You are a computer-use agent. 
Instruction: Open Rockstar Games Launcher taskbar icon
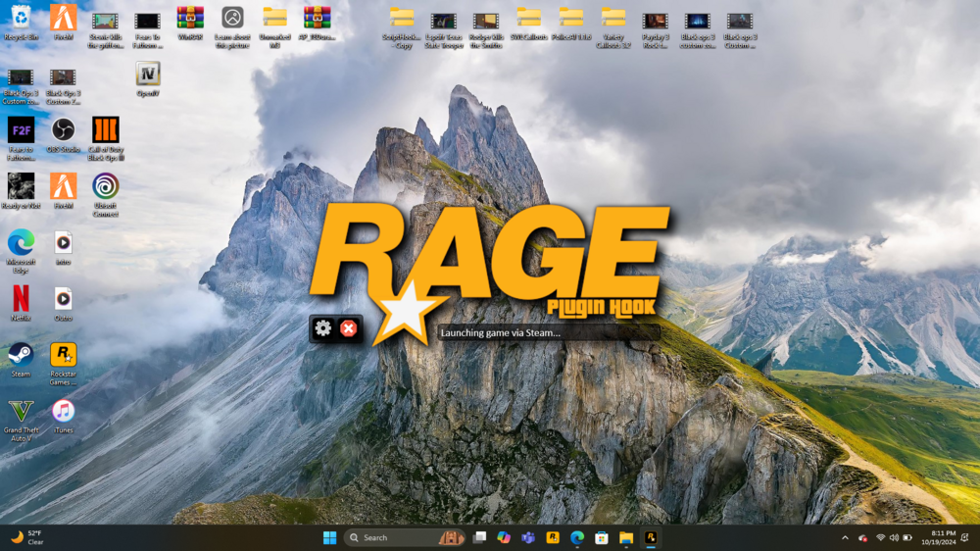(553, 538)
